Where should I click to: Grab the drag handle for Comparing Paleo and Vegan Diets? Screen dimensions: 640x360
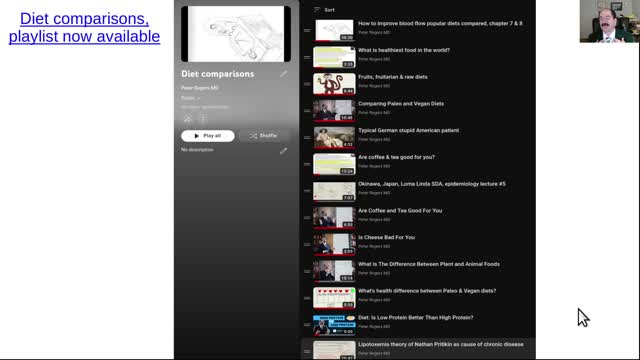[307, 111]
